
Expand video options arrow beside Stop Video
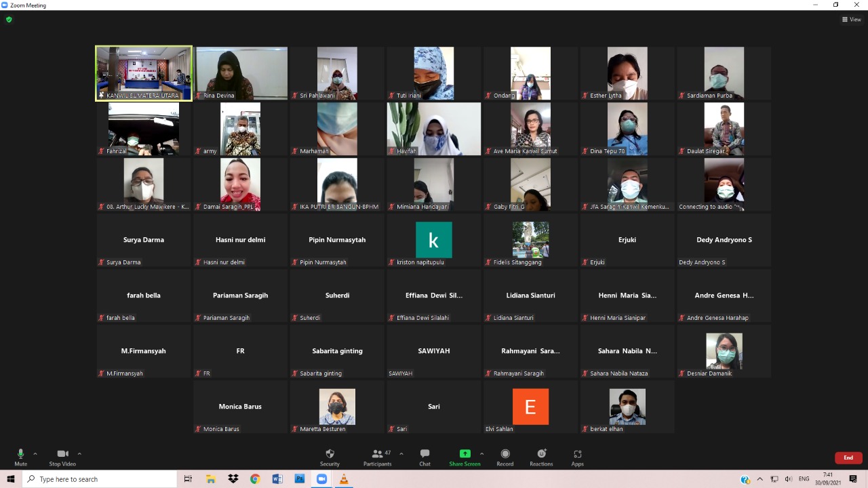pyautogui.click(x=79, y=453)
